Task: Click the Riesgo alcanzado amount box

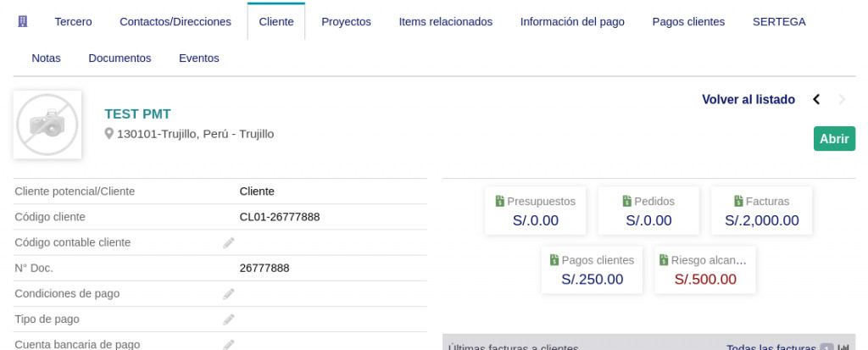Action: pyautogui.click(x=704, y=270)
